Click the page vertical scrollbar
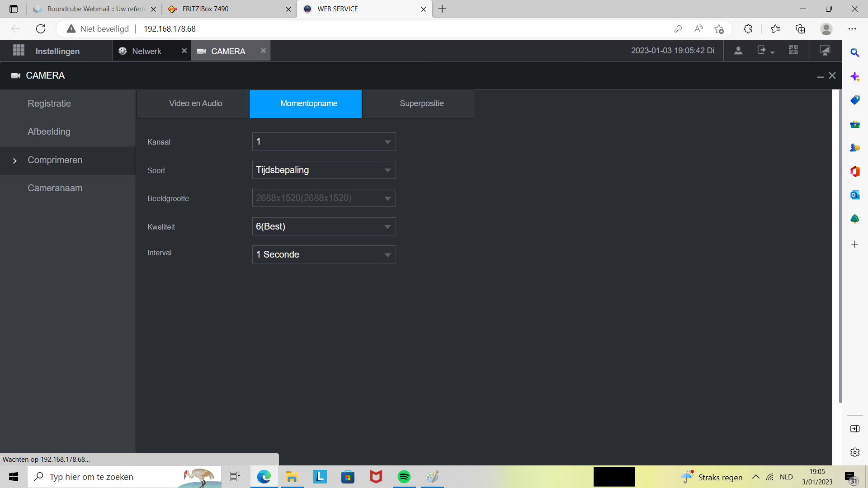This screenshot has width=868, height=488. [x=840, y=246]
